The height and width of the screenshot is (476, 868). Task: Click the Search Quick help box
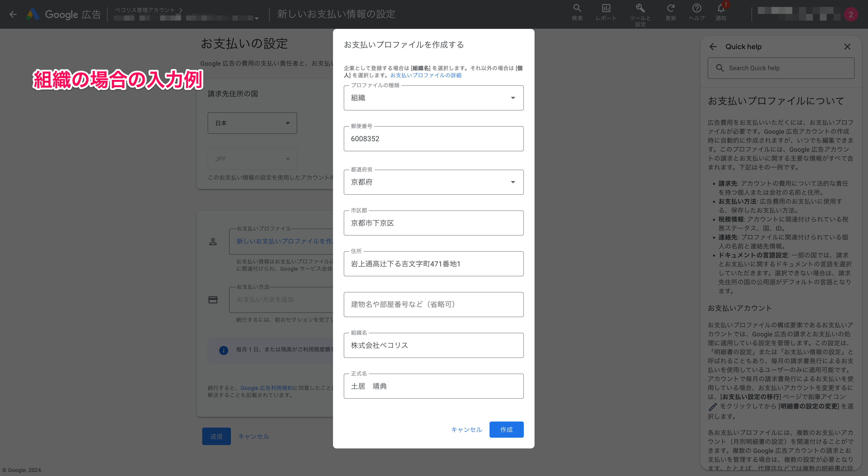[x=781, y=68]
